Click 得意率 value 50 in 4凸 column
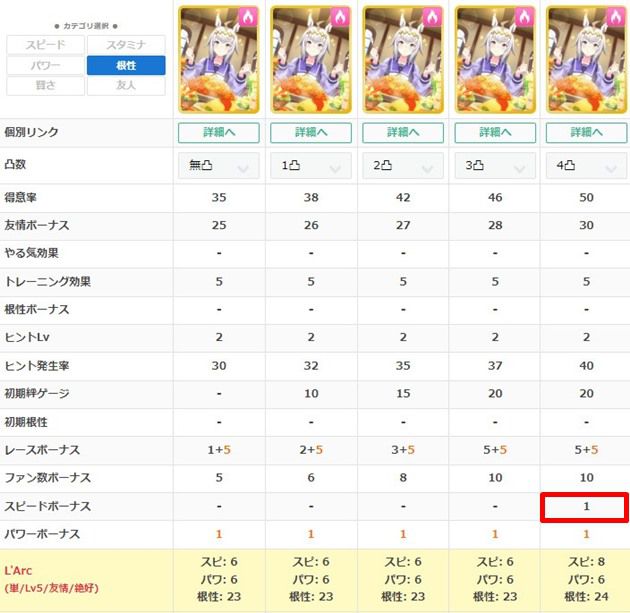Image resolution: width=630 pixels, height=613 pixels. click(x=587, y=198)
